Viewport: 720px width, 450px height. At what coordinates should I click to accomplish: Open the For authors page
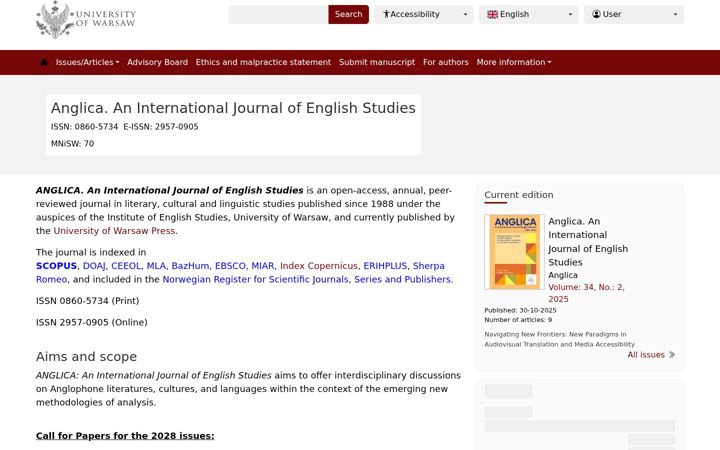445,62
